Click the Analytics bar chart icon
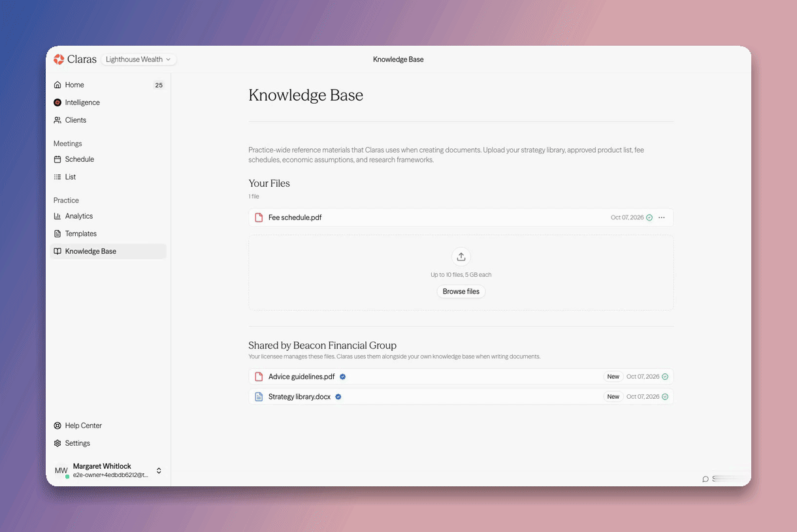Image resolution: width=797 pixels, height=532 pixels. (x=57, y=216)
